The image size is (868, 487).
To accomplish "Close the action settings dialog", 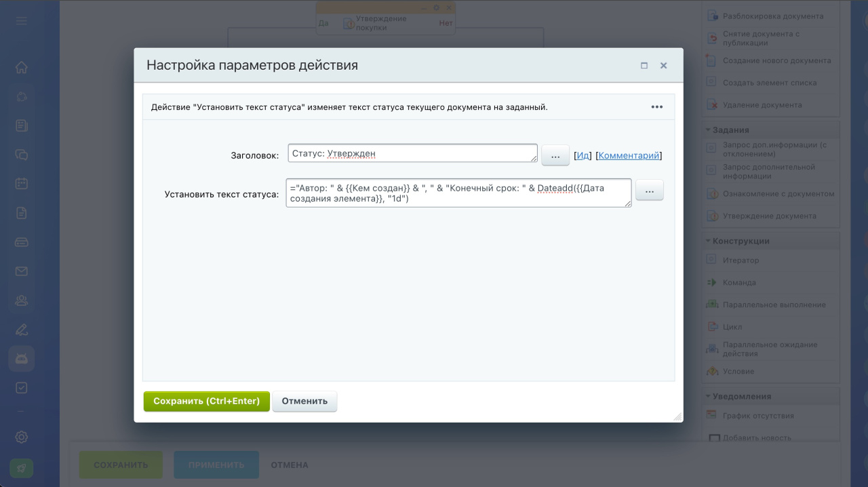I will [x=664, y=66].
